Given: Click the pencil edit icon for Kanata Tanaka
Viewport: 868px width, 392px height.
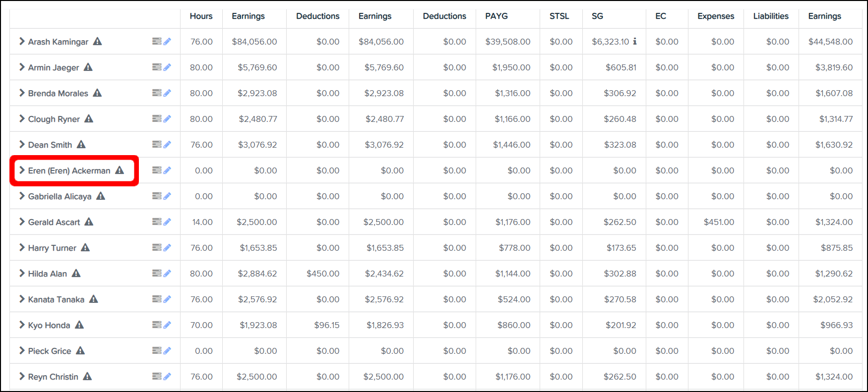Looking at the screenshot, I should point(168,299).
